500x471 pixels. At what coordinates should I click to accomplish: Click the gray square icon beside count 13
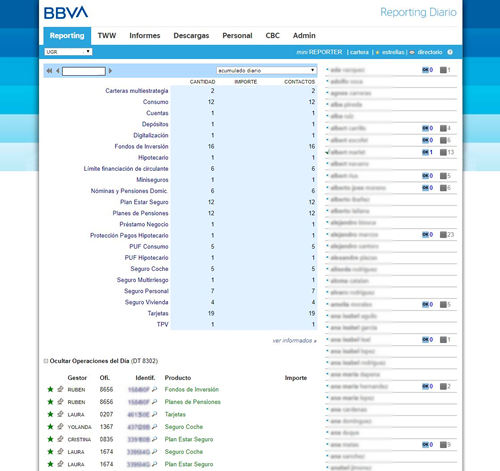[x=443, y=152]
